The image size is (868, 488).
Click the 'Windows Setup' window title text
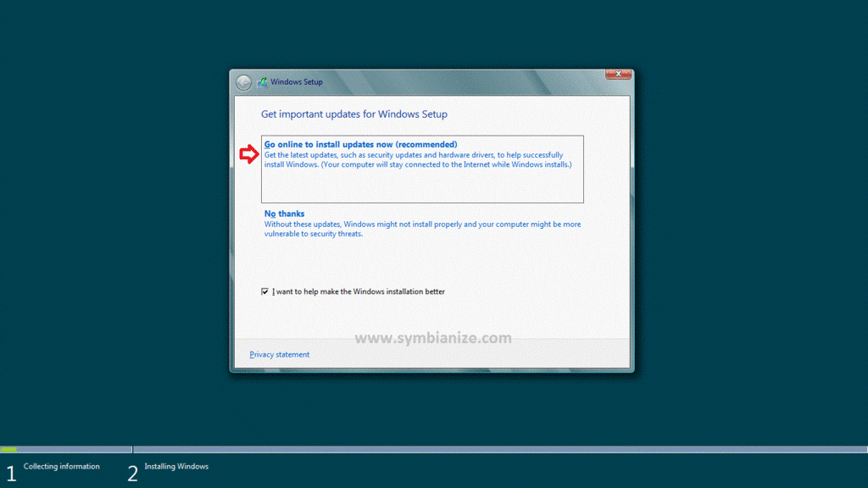coord(297,82)
